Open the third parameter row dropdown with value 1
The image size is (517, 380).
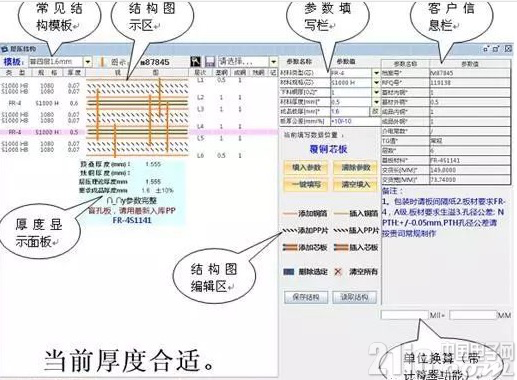[376, 92]
